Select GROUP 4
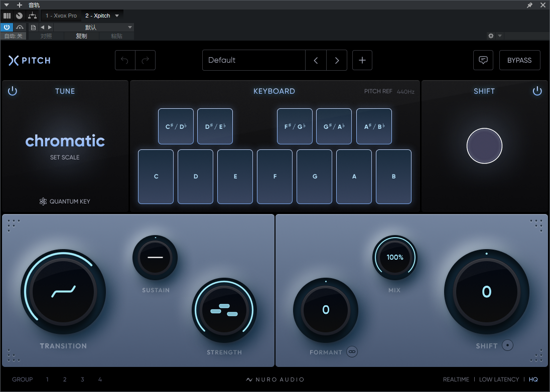 pyautogui.click(x=100, y=379)
